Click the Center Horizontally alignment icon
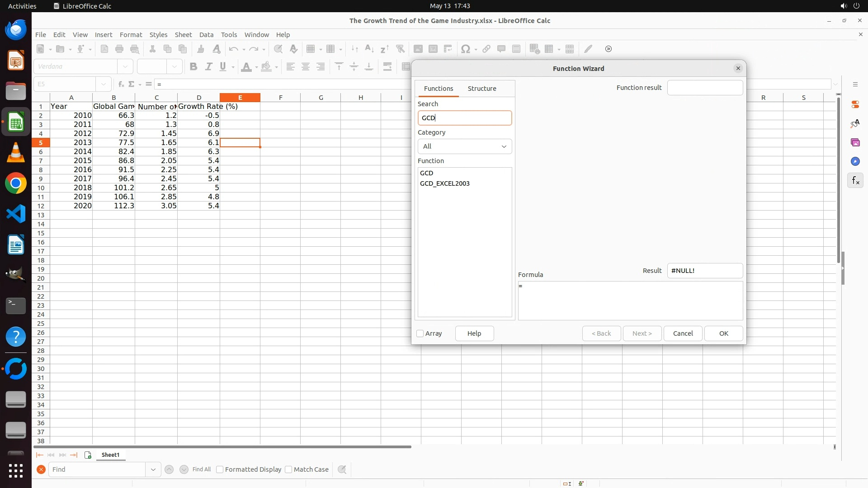 306,67
